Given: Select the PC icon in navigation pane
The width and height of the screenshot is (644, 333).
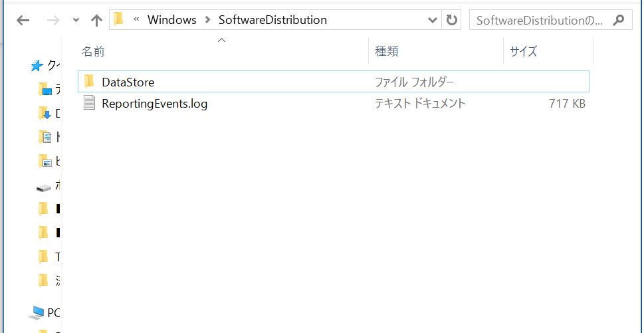Looking at the screenshot, I should (38, 312).
